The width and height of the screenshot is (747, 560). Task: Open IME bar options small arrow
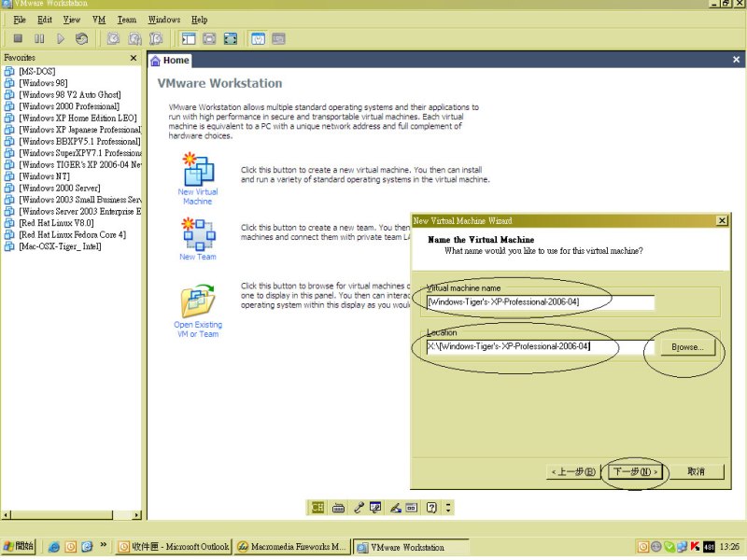[448, 508]
